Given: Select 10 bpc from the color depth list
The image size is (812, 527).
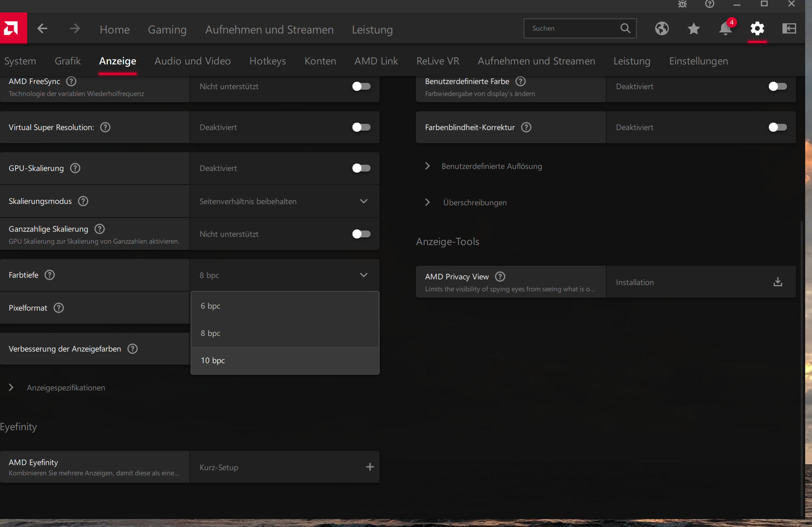Looking at the screenshot, I should coord(213,360).
